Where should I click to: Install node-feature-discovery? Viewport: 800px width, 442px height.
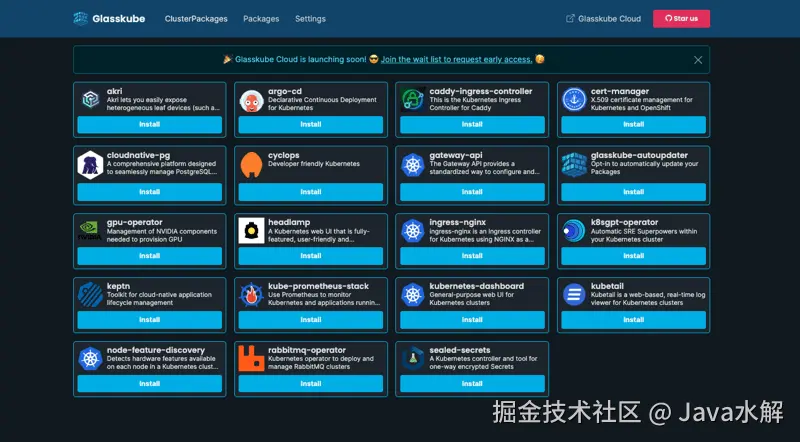point(149,383)
